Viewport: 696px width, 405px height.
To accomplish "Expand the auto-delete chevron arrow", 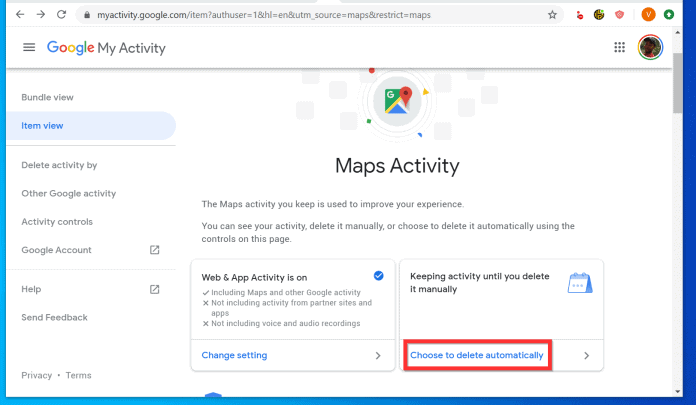I will (586, 355).
